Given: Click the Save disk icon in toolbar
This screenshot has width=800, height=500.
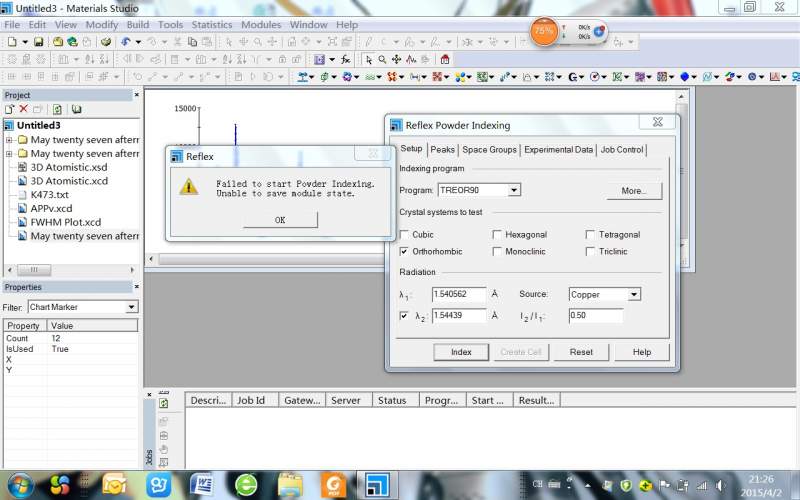Looking at the screenshot, I should point(38,42).
